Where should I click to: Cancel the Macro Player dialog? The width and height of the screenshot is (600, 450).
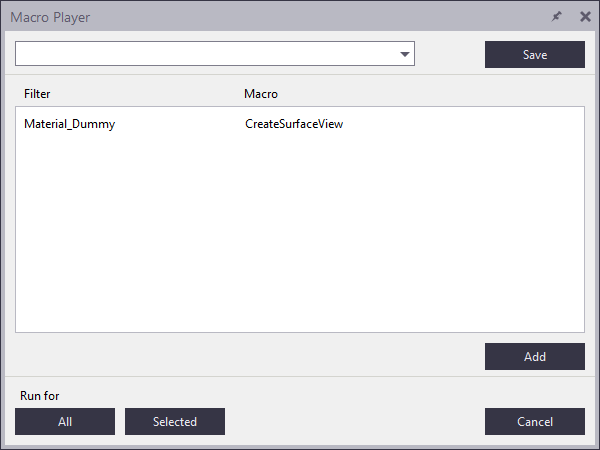coord(534,422)
